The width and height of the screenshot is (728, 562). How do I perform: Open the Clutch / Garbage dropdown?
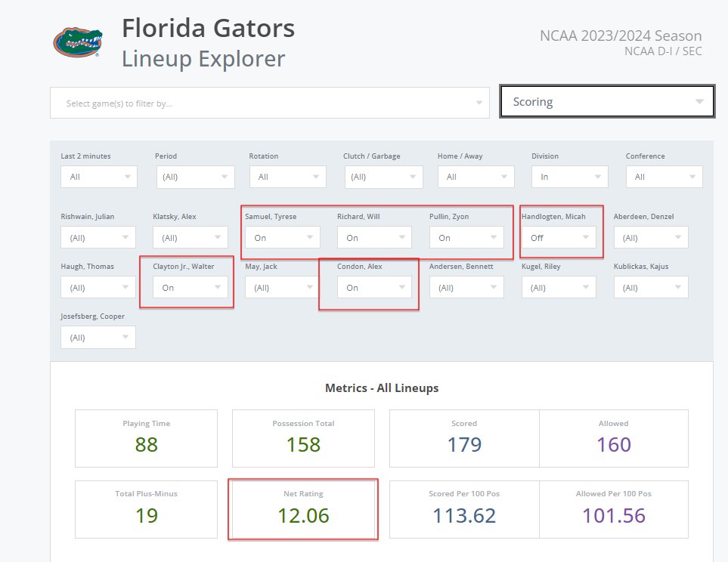coord(383,177)
